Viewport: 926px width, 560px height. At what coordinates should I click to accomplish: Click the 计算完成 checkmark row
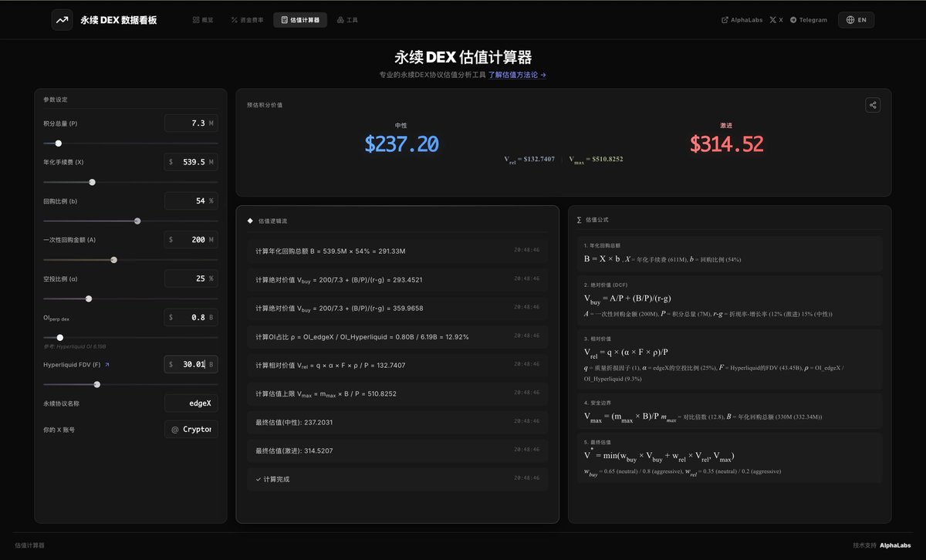(x=397, y=479)
